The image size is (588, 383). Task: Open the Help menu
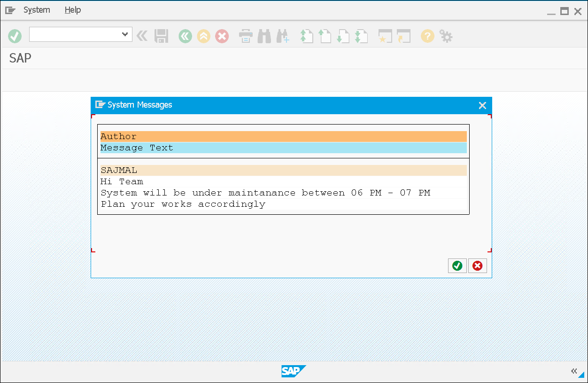click(73, 9)
